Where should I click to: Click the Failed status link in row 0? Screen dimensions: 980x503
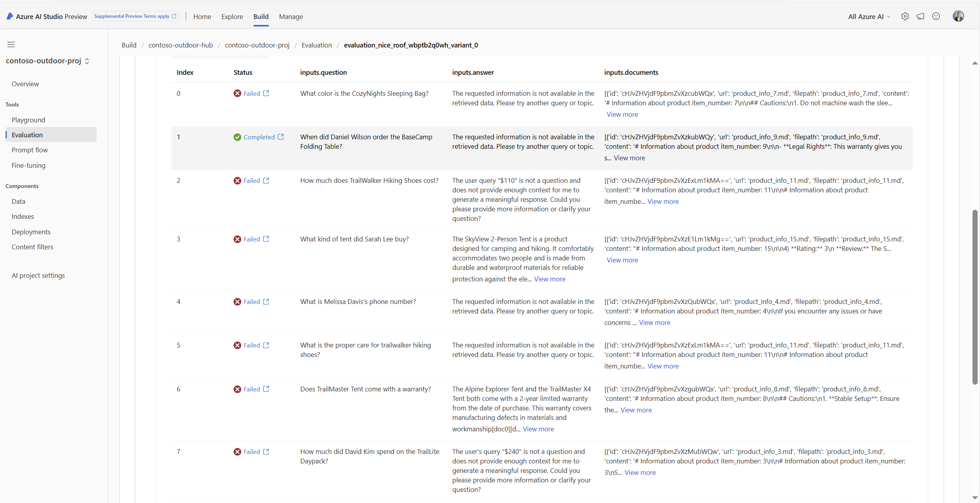pyautogui.click(x=252, y=93)
